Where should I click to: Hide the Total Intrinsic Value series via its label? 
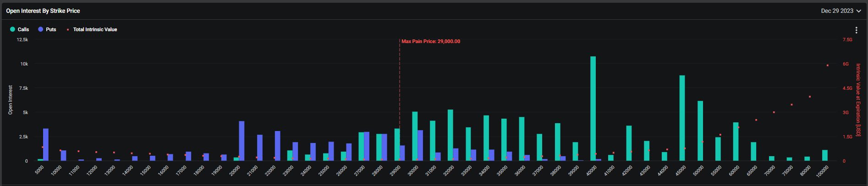coord(95,29)
